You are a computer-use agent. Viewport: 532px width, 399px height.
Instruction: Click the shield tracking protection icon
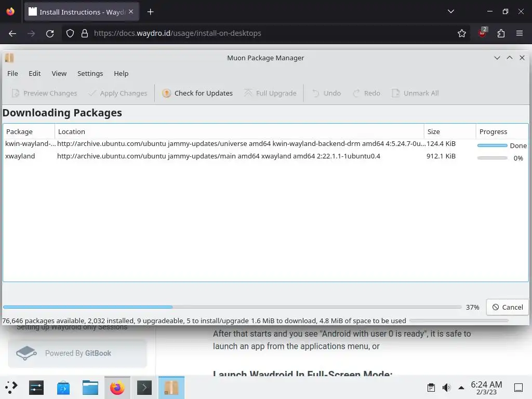[x=70, y=33]
